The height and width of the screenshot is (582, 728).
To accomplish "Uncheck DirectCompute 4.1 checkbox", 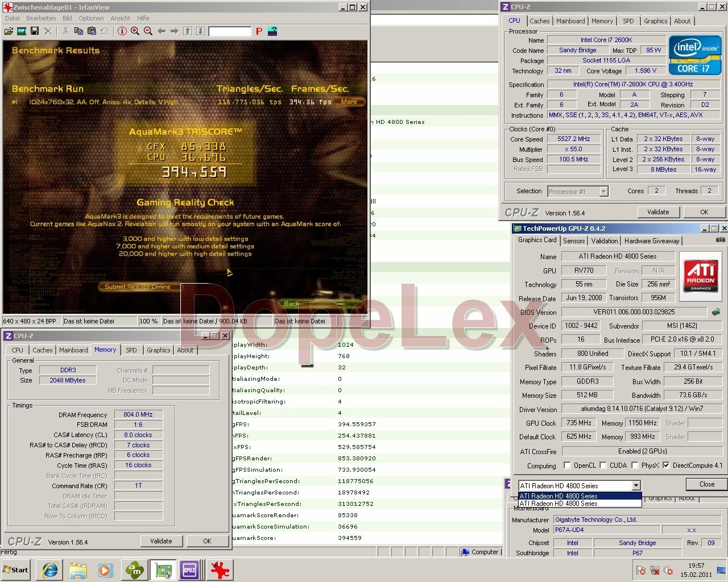I will [666, 465].
